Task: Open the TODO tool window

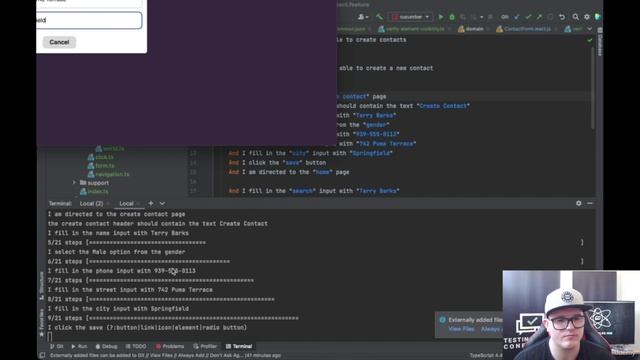Action: (135, 346)
